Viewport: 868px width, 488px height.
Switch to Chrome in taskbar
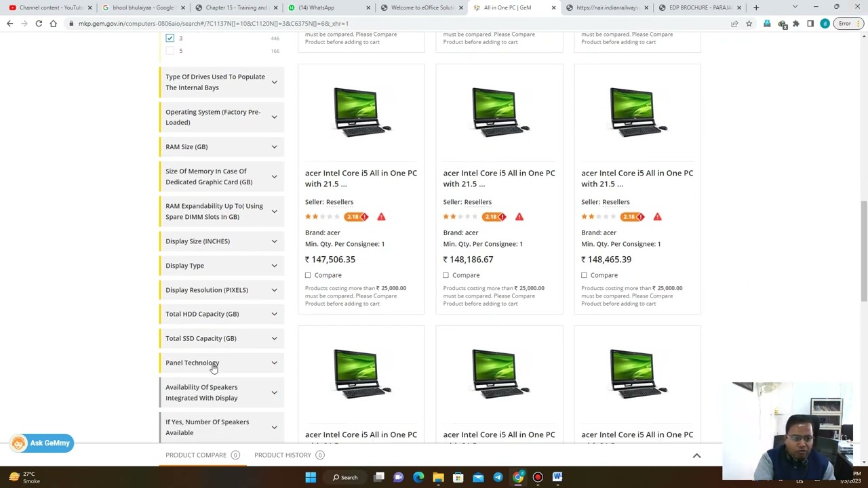[x=518, y=477]
